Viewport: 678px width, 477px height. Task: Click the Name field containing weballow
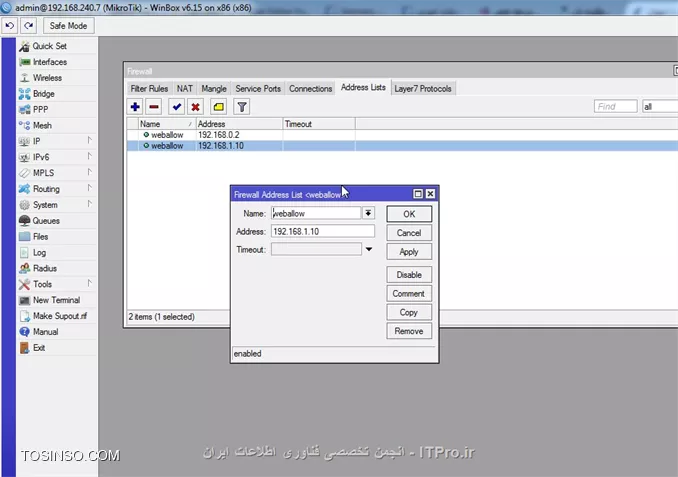[316, 213]
